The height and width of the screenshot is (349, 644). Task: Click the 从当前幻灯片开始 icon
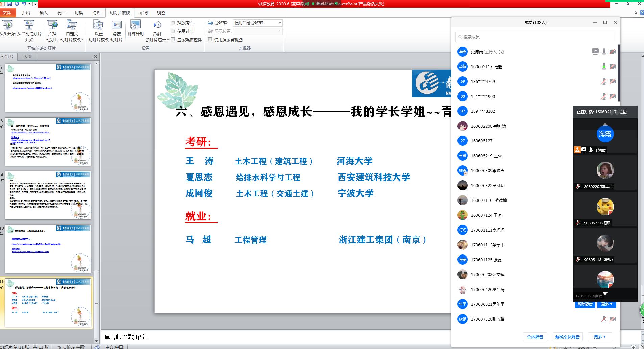pyautogui.click(x=29, y=25)
